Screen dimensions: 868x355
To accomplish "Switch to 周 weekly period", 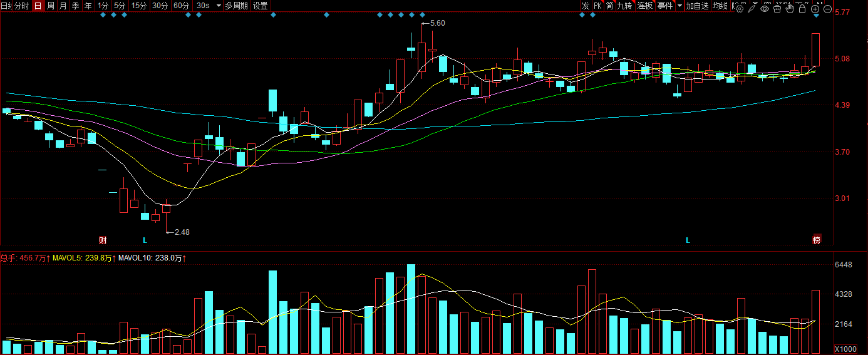I will [51, 6].
